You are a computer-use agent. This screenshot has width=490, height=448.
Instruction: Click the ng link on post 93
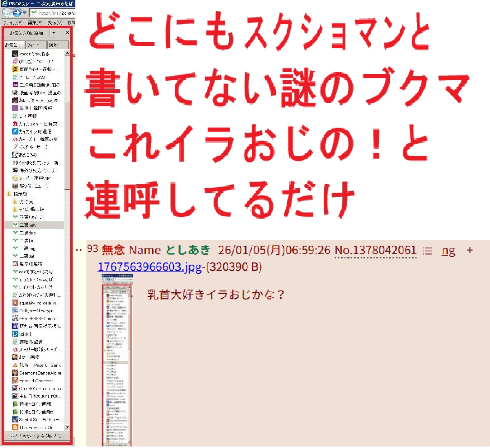(x=448, y=250)
